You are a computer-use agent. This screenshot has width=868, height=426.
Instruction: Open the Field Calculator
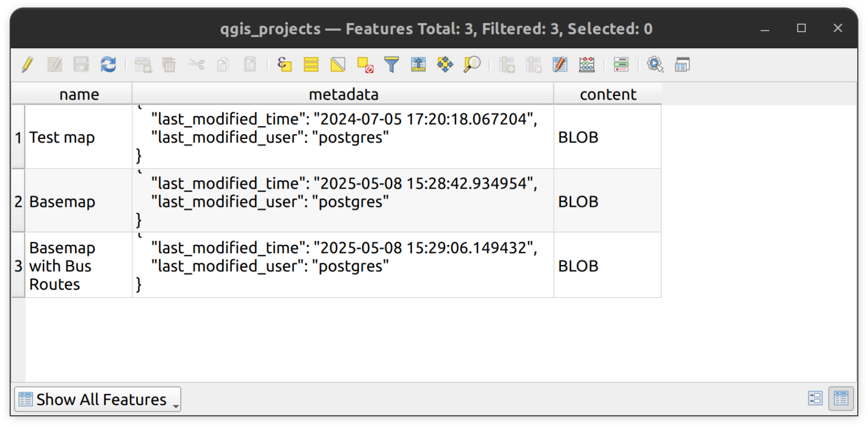tap(587, 64)
